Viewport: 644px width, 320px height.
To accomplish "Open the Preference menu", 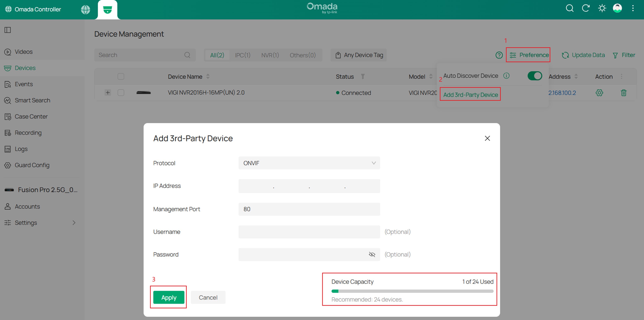I will tap(529, 55).
